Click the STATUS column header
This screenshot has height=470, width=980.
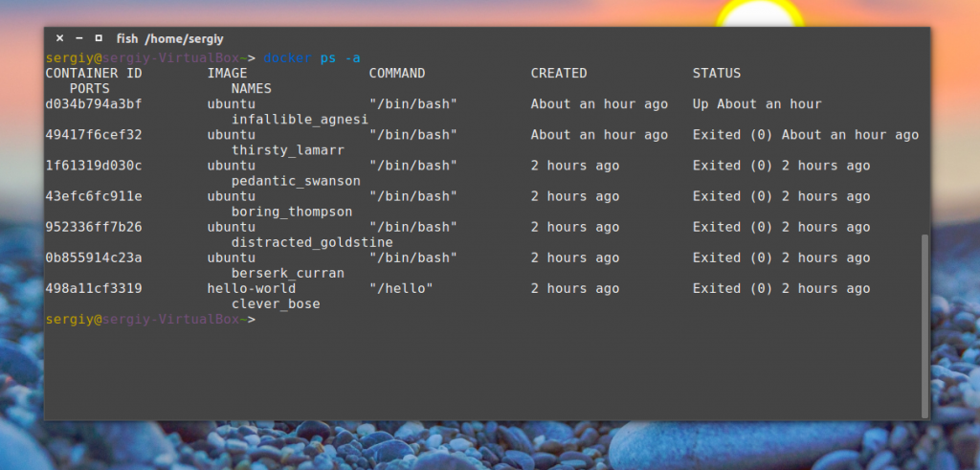click(x=717, y=73)
